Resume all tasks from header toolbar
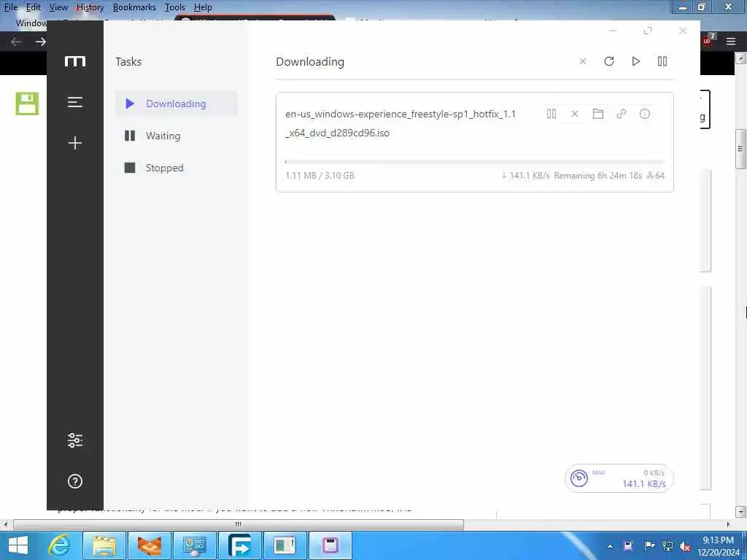 [x=635, y=61]
